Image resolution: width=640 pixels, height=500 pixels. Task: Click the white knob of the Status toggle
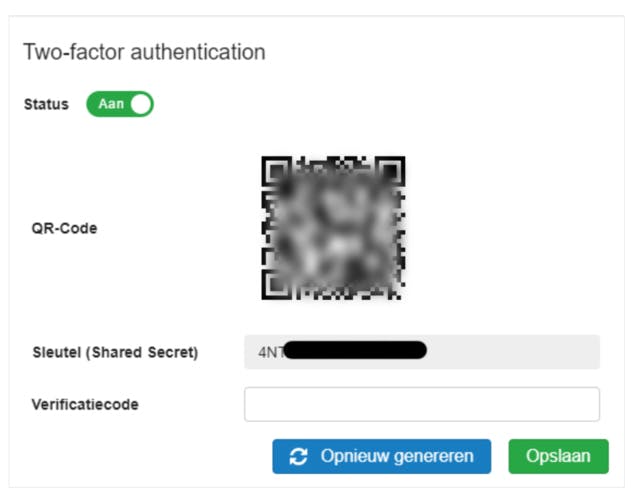click(x=141, y=104)
